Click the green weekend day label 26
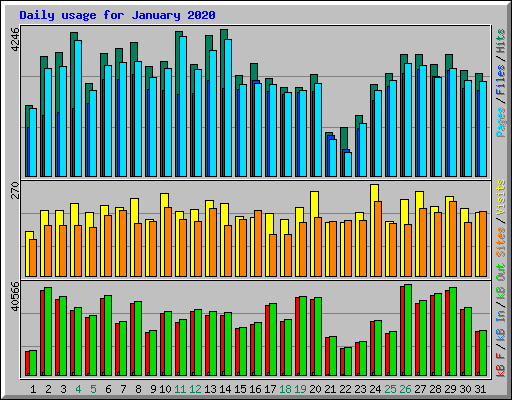This screenshot has width=512, height=400. 405,389
